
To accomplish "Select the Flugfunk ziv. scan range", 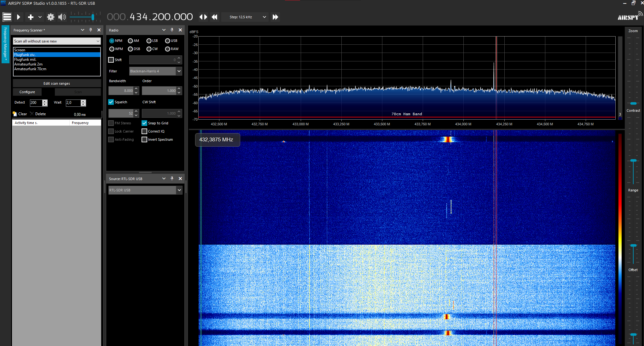I will (x=57, y=55).
